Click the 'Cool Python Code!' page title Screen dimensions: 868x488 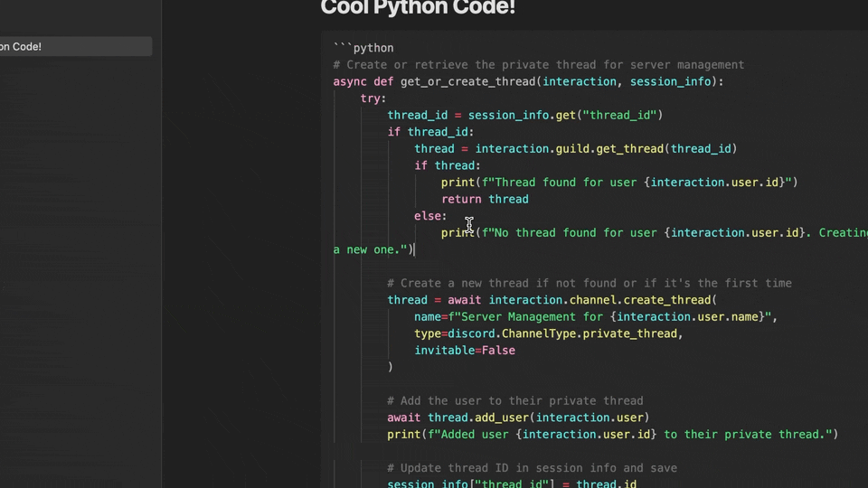pyautogui.click(x=418, y=8)
